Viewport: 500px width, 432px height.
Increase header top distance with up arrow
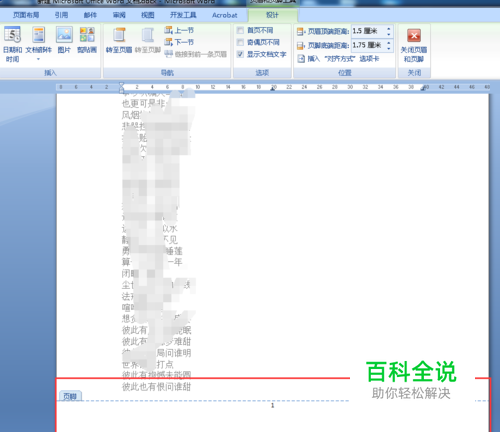[x=389, y=29]
